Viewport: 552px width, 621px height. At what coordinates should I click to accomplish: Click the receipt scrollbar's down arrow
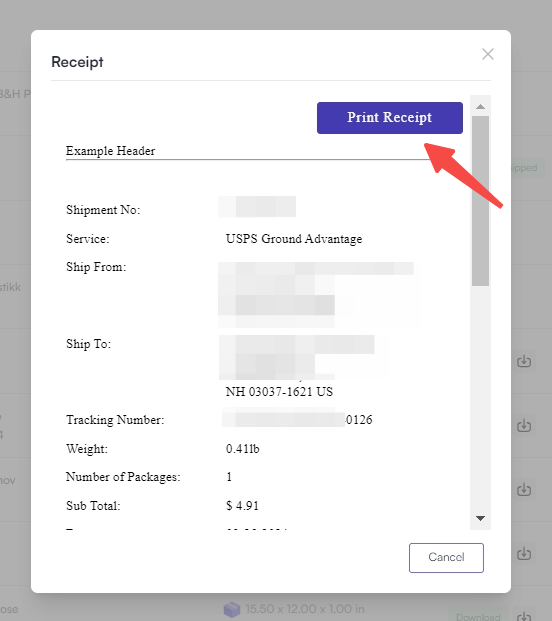tap(480, 518)
